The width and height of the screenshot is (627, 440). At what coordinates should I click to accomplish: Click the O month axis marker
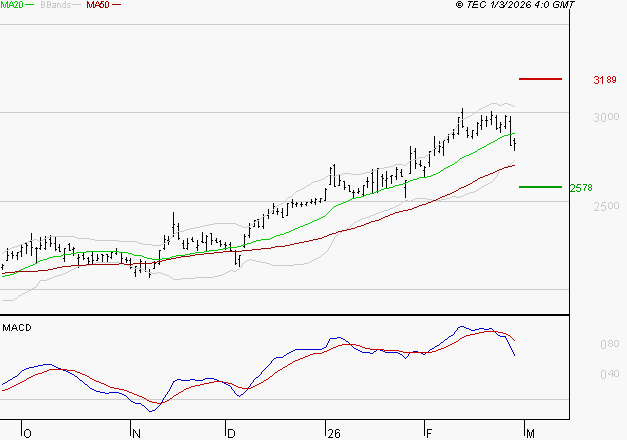(x=27, y=434)
